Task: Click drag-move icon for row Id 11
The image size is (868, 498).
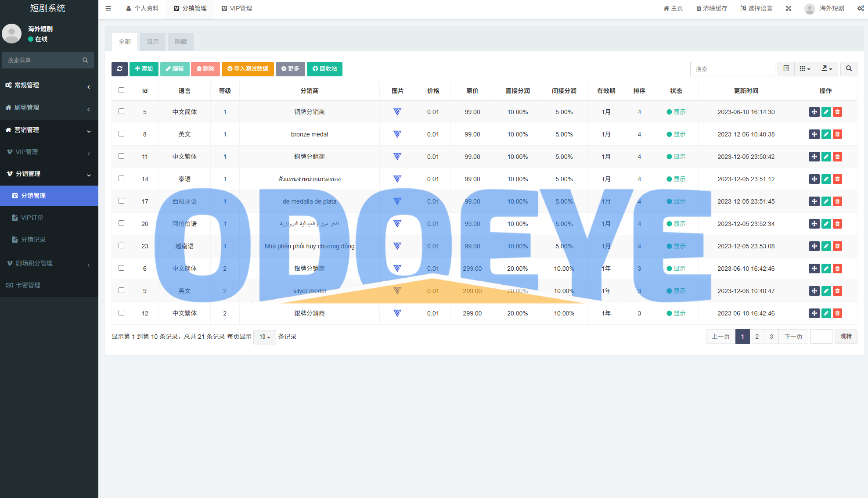Action: pos(814,157)
